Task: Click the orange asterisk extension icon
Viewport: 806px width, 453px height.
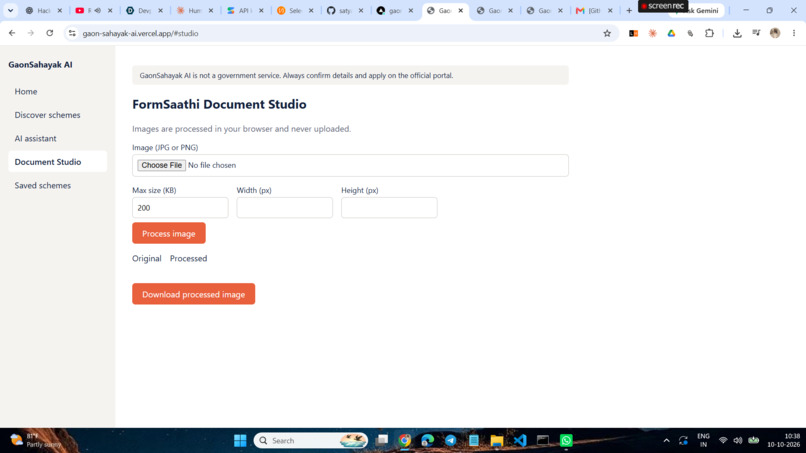Action: click(x=652, y=33)
